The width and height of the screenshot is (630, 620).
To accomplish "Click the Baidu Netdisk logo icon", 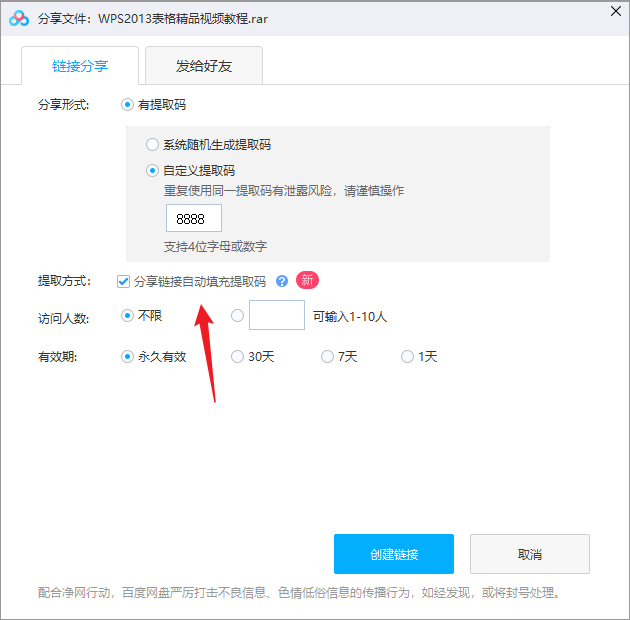I will click(x=19, y=18).
